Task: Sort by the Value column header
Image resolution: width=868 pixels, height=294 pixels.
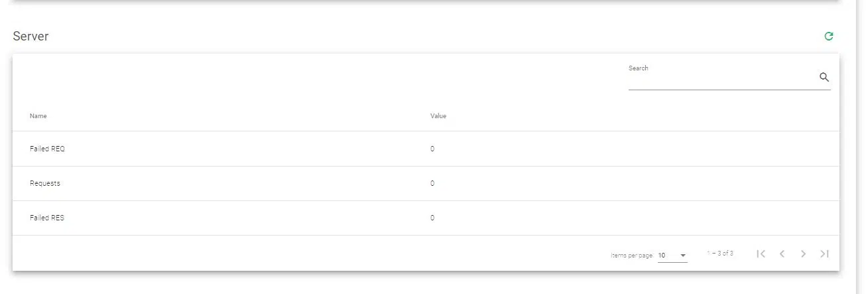Action: click(x=438, y=116)
